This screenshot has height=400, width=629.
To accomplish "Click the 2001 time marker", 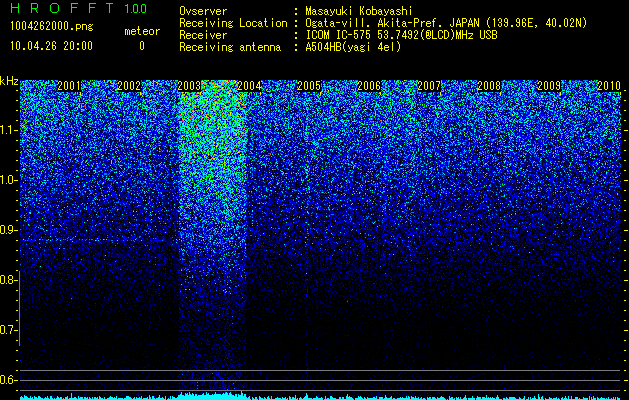I will pyautogui.click(x=69, y=86).
